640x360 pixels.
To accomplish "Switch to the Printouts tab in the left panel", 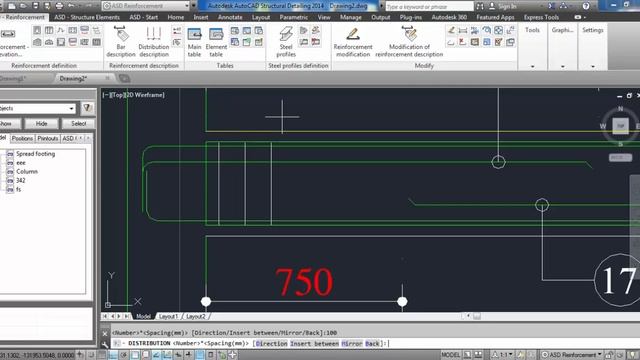I will tap(47, 138).
